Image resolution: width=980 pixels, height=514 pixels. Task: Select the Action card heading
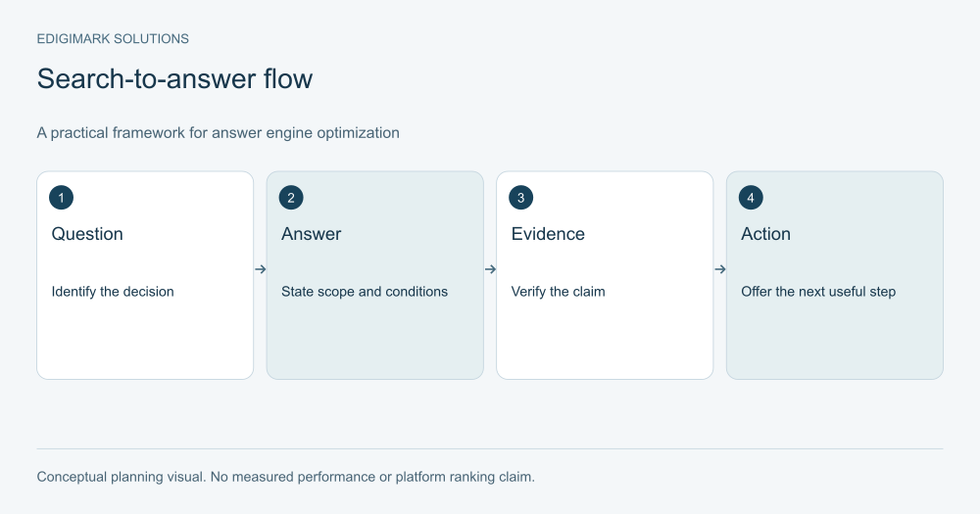coord(765,234)
